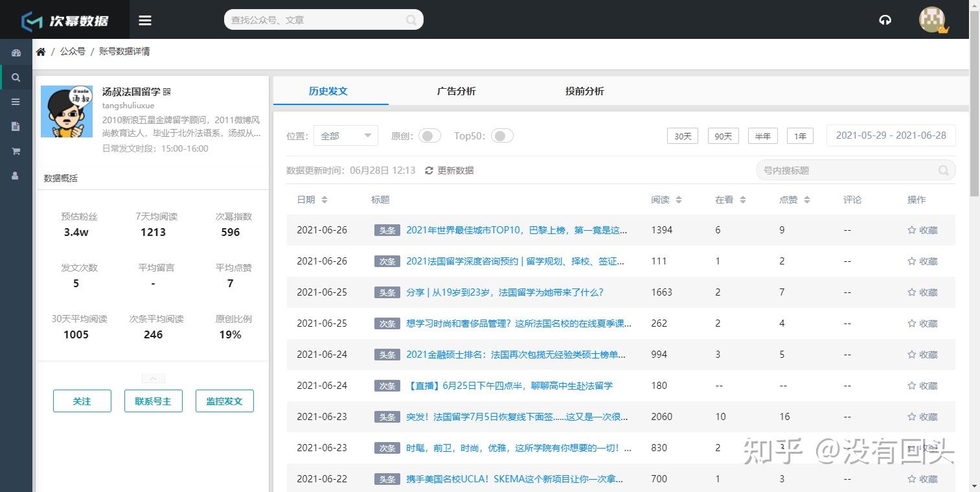
Task: Toggle the 原创 switch
Action: [429, 135]
